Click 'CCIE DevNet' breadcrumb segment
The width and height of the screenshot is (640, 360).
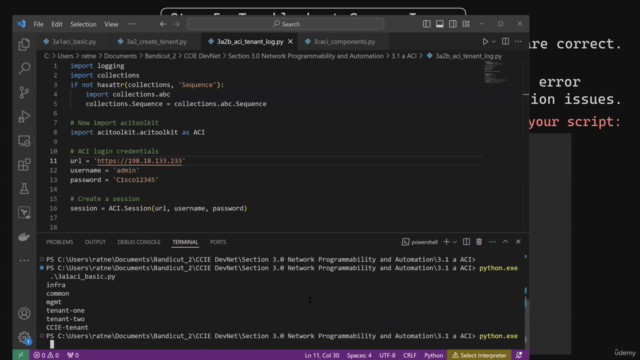coord(202,56)
